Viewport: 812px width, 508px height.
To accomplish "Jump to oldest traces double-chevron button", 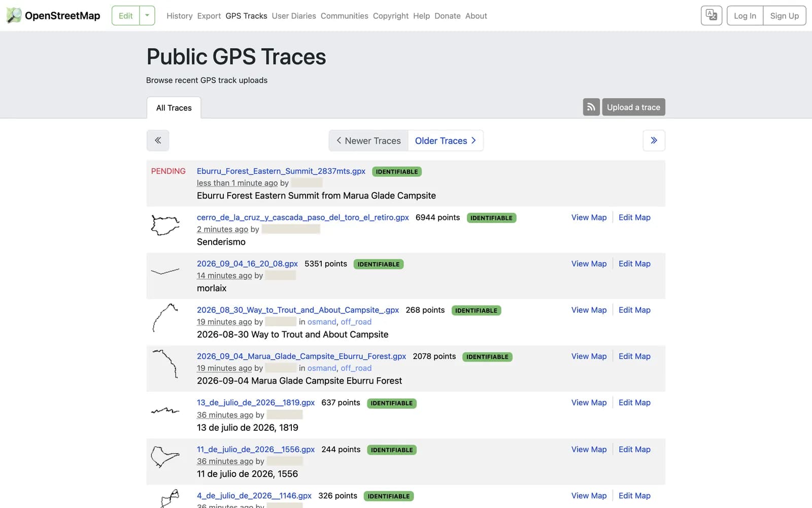I will point(654,140).
